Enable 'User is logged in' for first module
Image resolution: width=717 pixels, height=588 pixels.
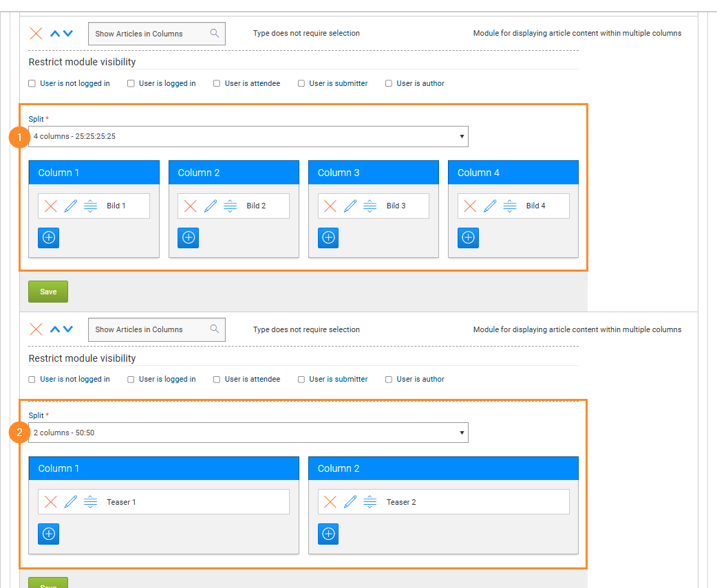(131, 83)
